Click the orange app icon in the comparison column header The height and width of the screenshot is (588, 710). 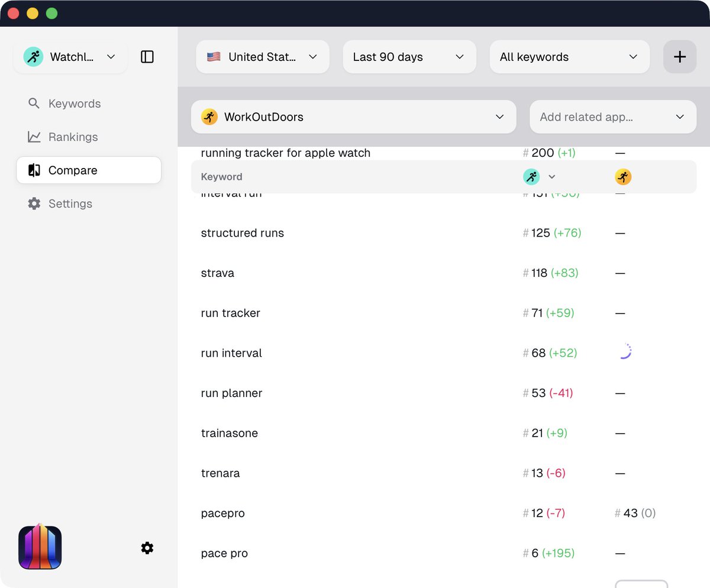(x=623, y=176)
